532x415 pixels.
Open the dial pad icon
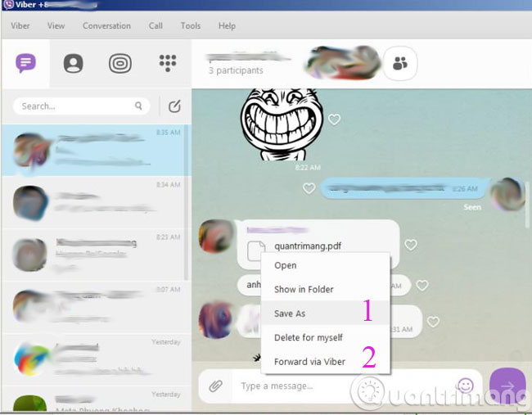point(168,63)
